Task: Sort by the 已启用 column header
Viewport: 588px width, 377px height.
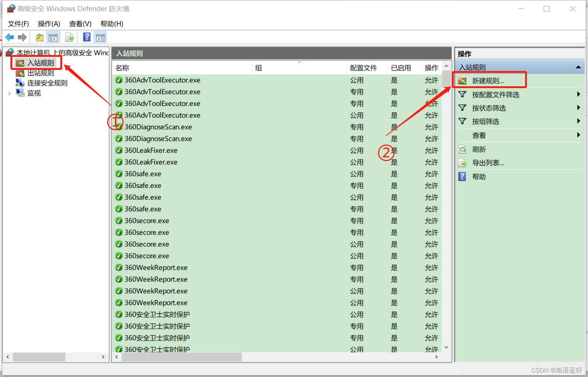Action: (x=404, y=68)
